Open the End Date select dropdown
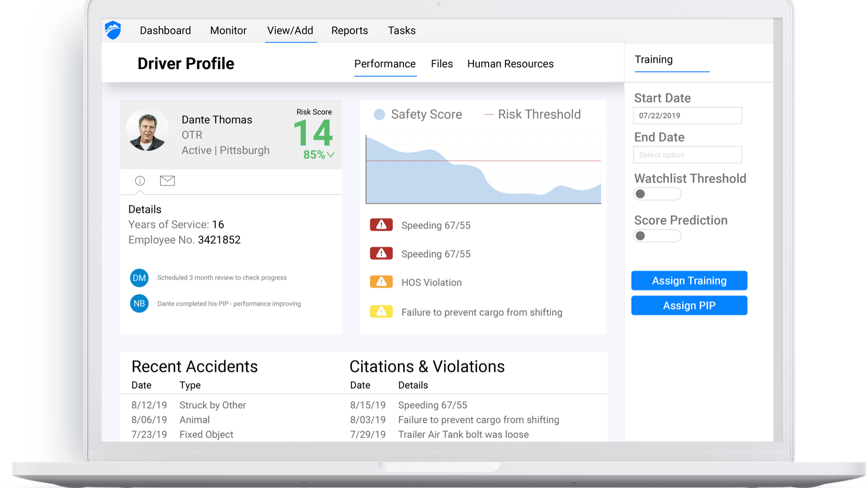 click(687, 155)
